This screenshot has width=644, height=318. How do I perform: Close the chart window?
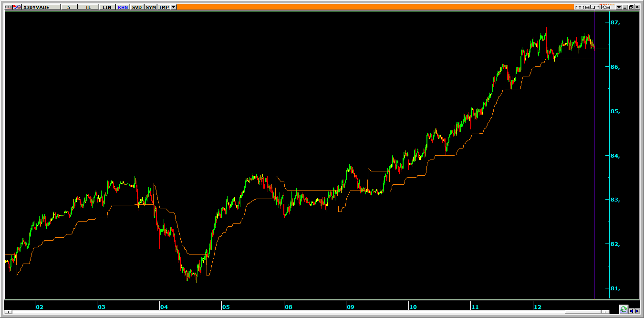pyautogui.click(x=637, y=7)
